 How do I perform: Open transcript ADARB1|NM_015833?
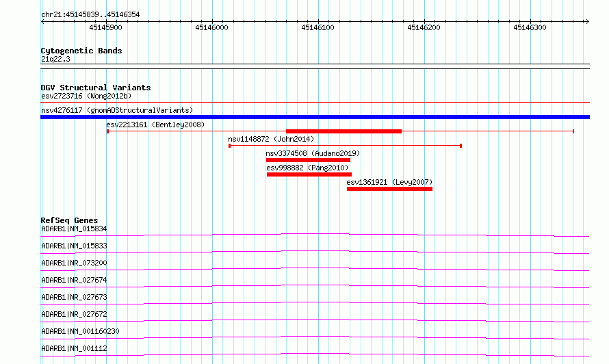(74, 246)
